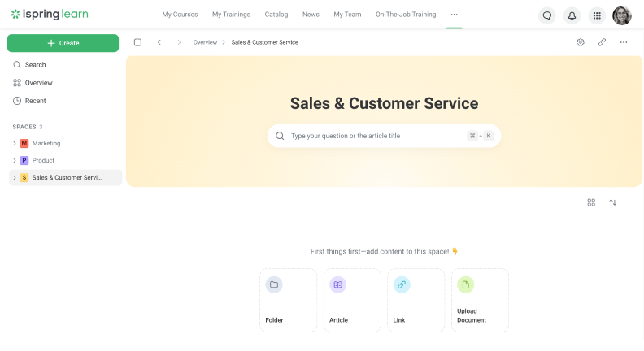Click the article search field
This screenshot has height=351, width=644.
click(374, 136)
